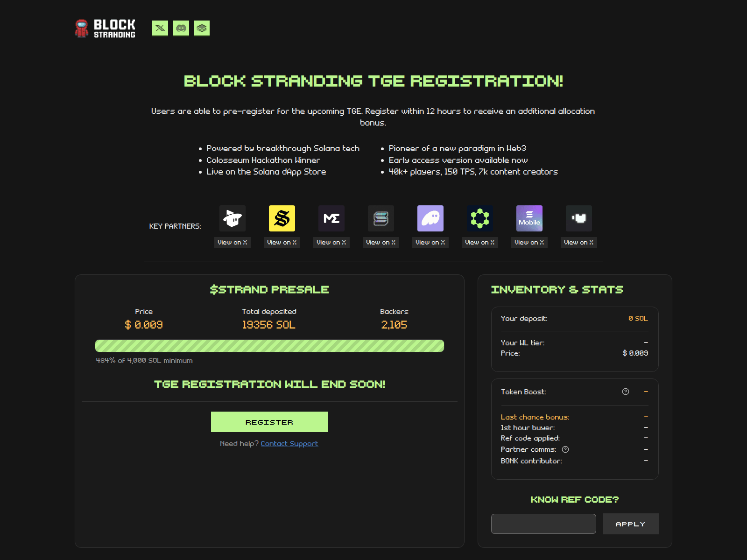Select the Backpack pixel hand partner icon
Viewport: 747px width, 560px height.
(x=578, y=218)
